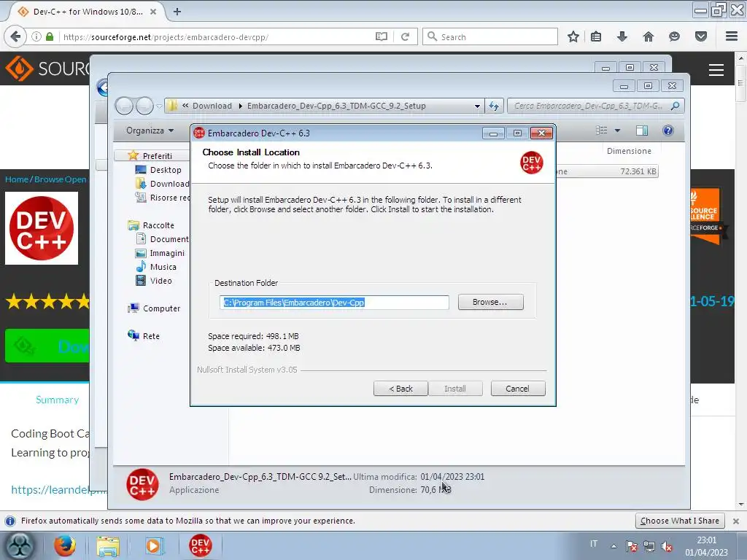Reload the SourceForge page
The height and width of the screenshot is (560, 747).
[405, 36]
